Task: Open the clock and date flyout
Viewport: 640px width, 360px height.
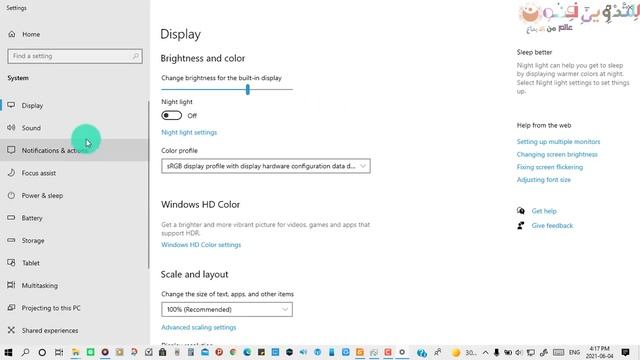Action: coord(600,352)
